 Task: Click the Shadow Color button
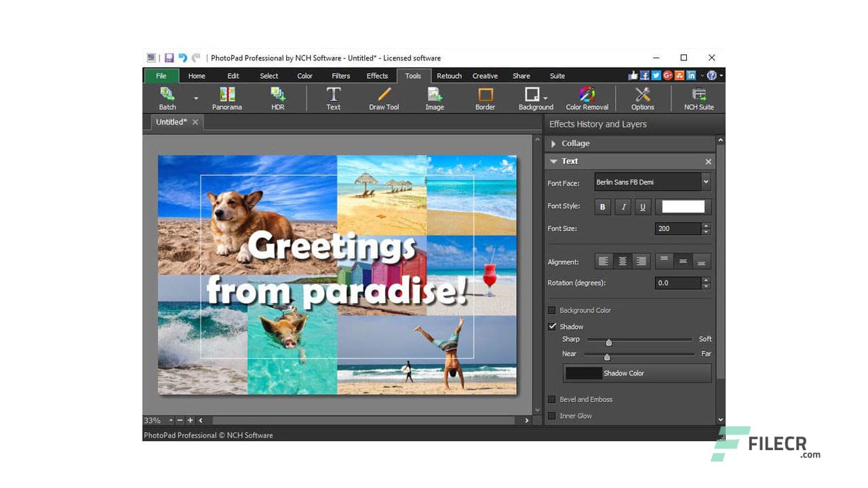(637, 373)
